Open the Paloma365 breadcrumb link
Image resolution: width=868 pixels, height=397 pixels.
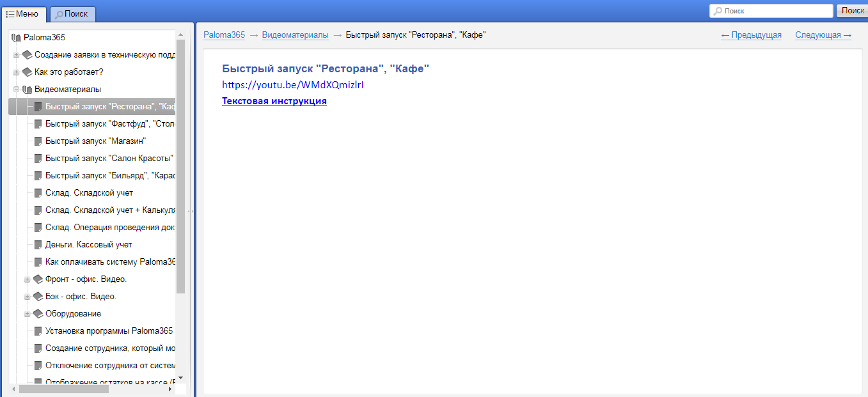pos(224,35)
